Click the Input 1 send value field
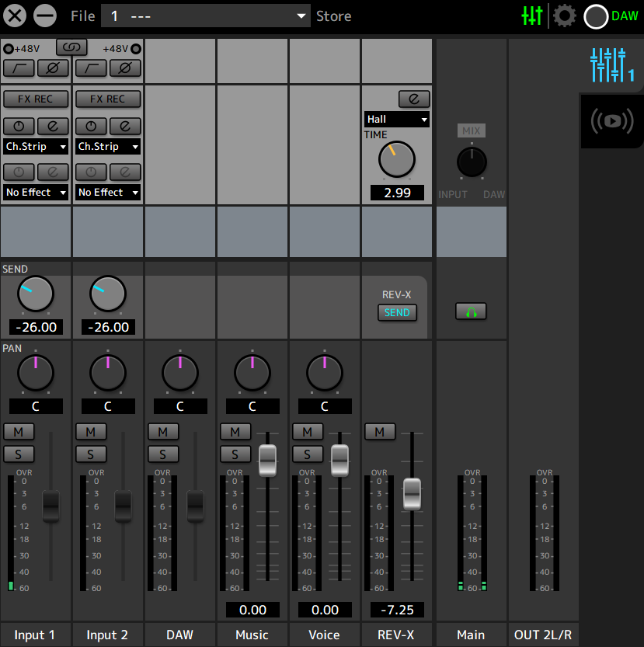This screenshot has height=647, width=644. pyautogui.click(x=36, y=327)
